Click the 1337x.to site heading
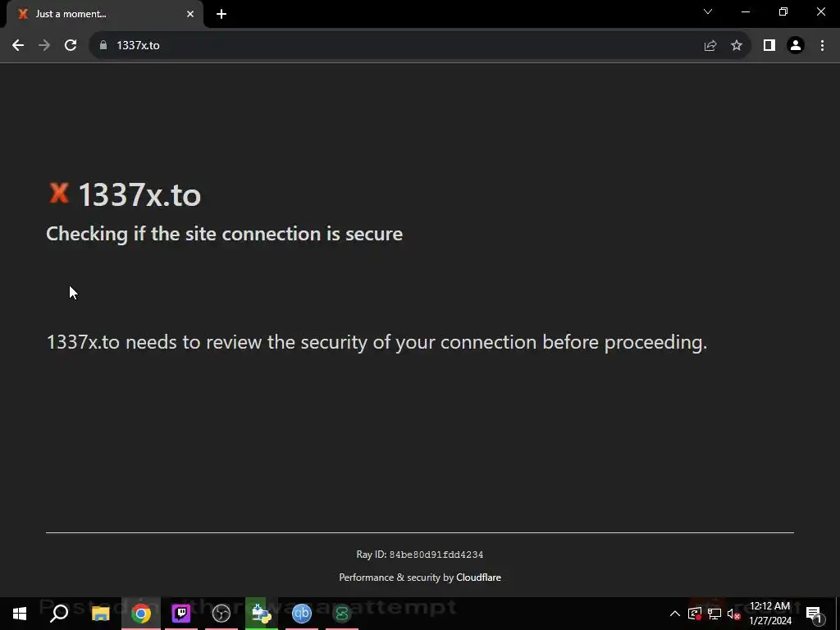Image resolution: width=840 pixels, height=630 pixels. coord(139,194)
